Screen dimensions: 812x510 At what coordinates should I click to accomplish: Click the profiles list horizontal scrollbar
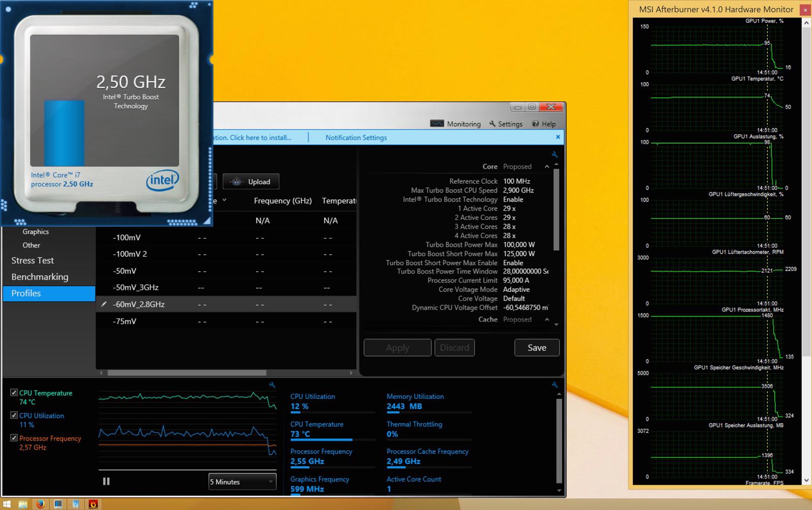[x=187, y=372]
